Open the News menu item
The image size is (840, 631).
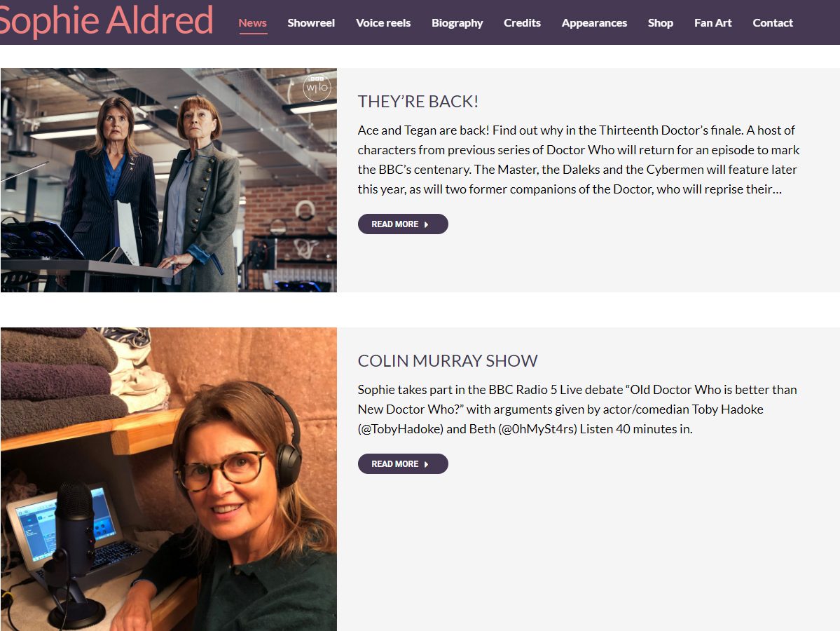click(x=252, y=22)
